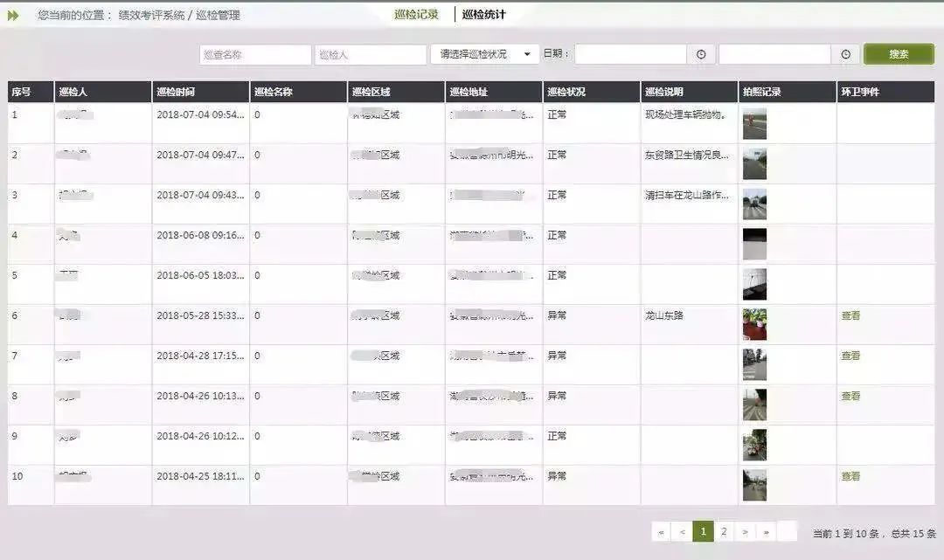Click into the 巡查名称 input field
Viewport: 944px width, 560px height.
[254, 53]
